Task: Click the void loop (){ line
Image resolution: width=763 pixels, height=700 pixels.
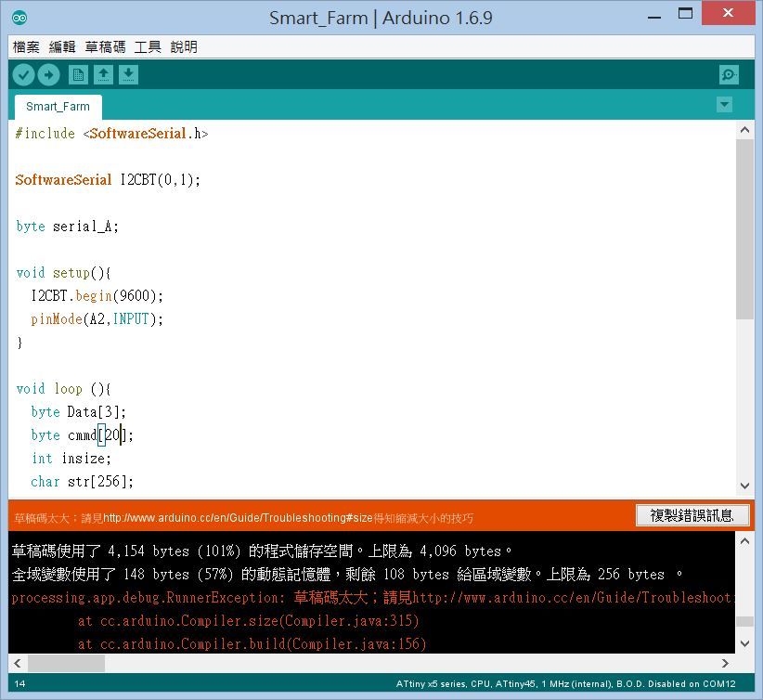Action: click(63, 388)
